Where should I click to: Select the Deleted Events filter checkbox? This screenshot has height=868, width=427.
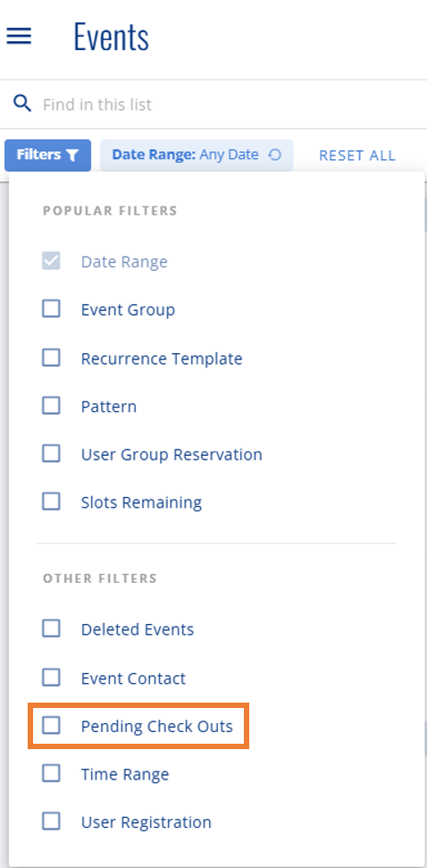click(x=52, y=628)
